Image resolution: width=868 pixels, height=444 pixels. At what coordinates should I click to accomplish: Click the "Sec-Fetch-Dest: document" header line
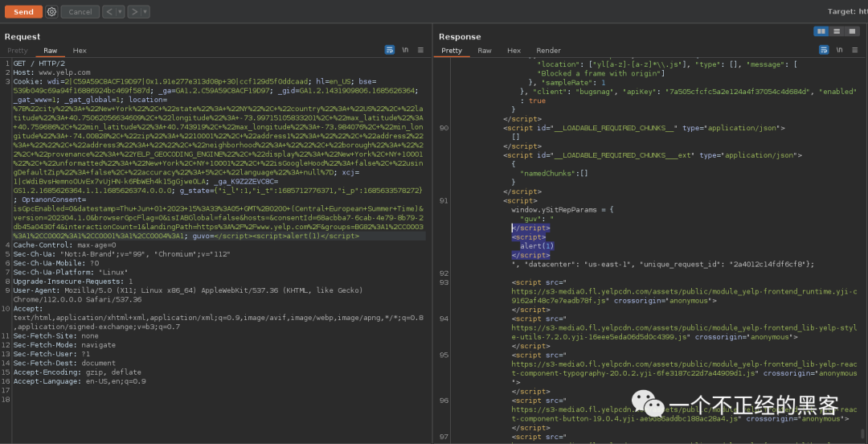(64, 363)
